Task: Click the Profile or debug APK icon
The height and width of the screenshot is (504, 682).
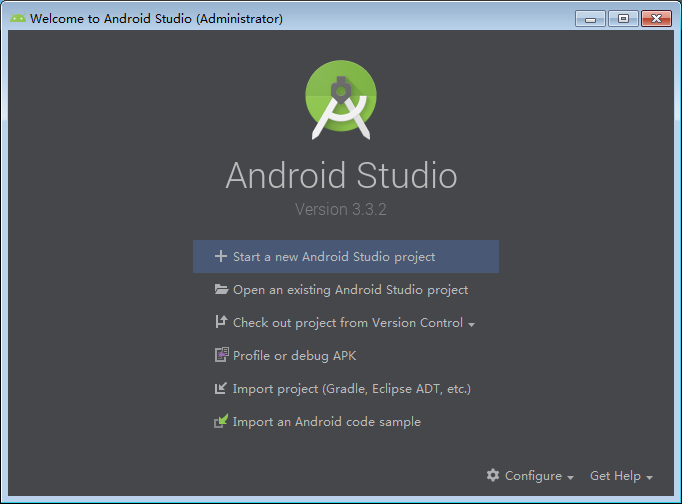Action: pos(221,355)
